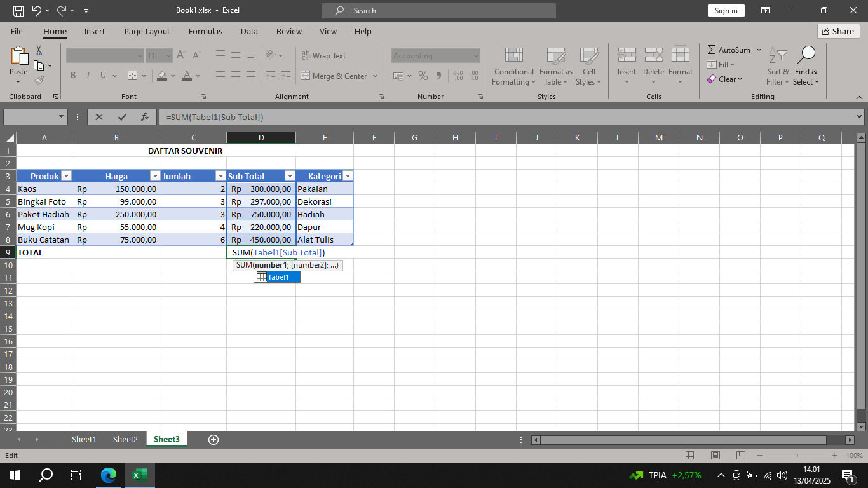Switch to Page Break Preview view

pyautogui.click(x=740, y=456)
